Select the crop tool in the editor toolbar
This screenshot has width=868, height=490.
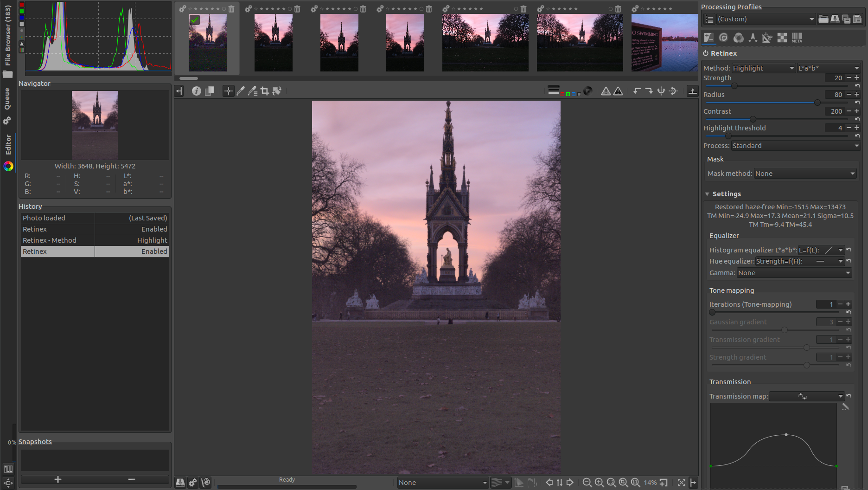264,91
